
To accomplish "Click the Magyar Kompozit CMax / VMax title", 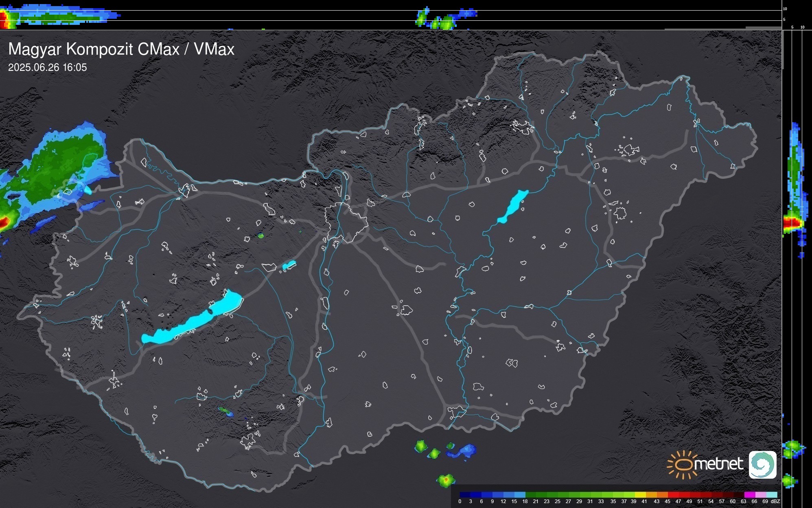I will click(x=121, y=49).
